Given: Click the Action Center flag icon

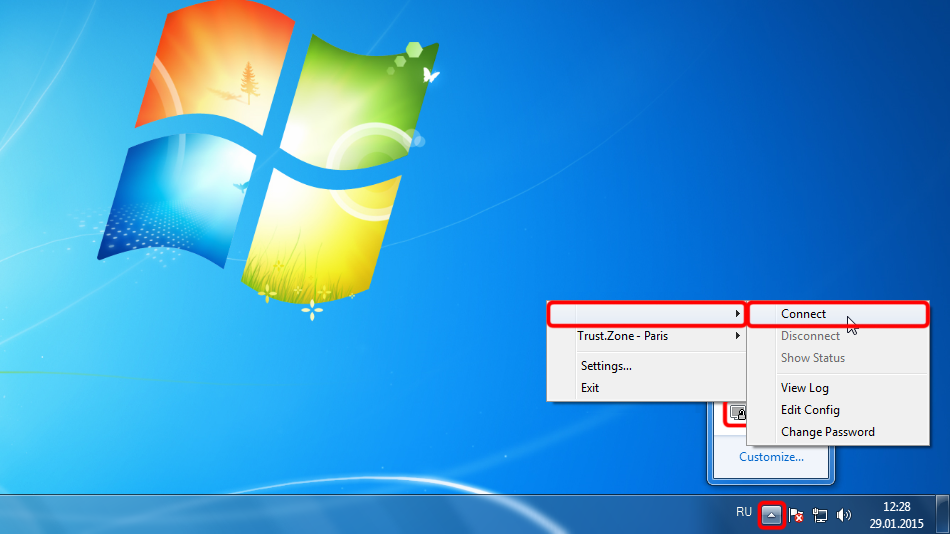Looking at the screenshot, I should tap(797, 515).
